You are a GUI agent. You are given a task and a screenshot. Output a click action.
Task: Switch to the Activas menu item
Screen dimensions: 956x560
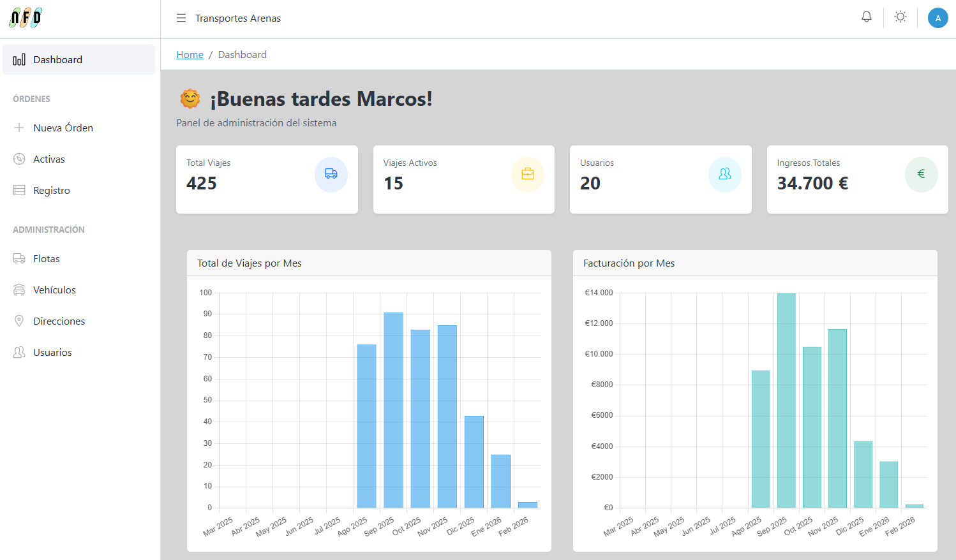[x=49, y=159]
